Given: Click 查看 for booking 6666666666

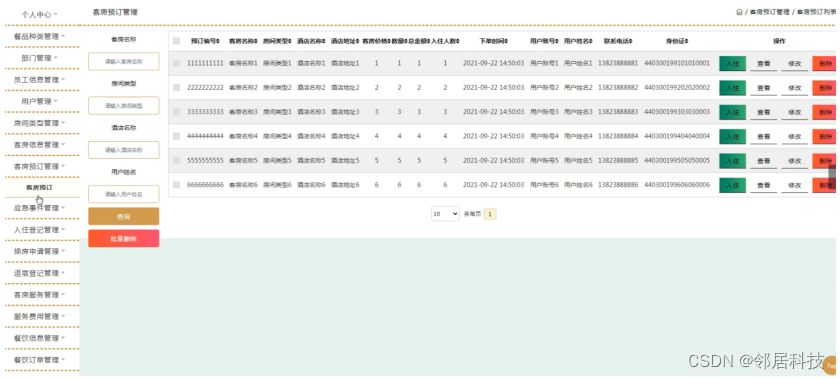Looking at the screenshot, I should coord(763,185).
